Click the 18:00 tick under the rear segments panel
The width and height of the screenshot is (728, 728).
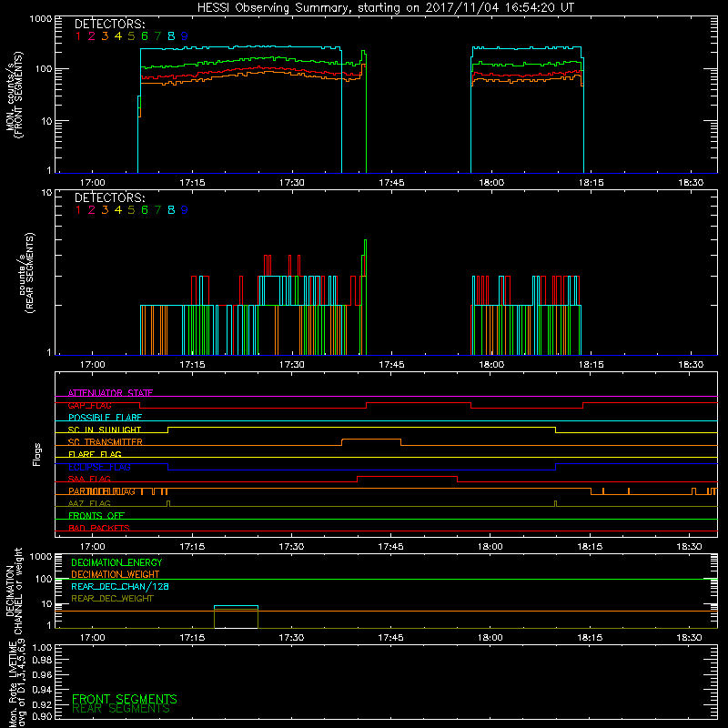(491, 365)
